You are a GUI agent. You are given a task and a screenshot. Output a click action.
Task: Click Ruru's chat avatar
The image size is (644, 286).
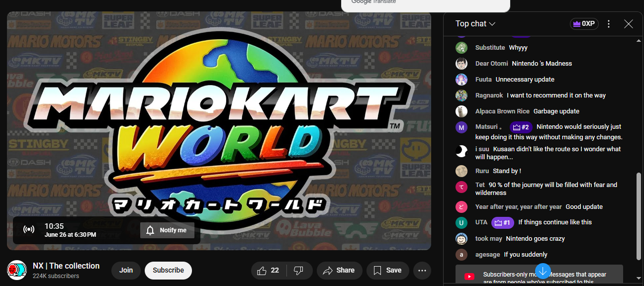click(461, 171)
